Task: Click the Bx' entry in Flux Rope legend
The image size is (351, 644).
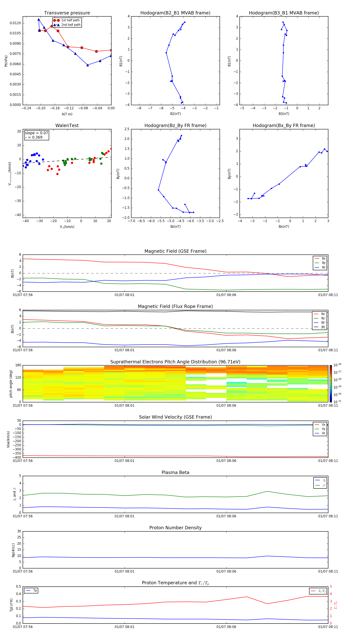Action: pyautogui.click(x=320, y=314)
